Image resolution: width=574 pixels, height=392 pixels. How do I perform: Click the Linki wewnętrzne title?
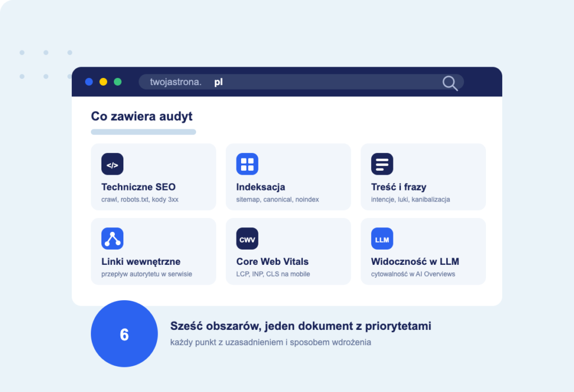tap(141, 262)
